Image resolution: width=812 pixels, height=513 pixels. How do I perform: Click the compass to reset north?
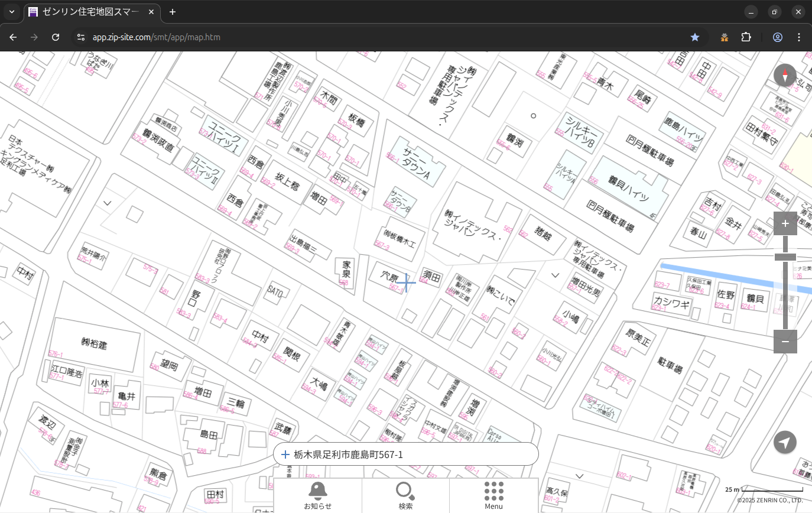(785, 76)
